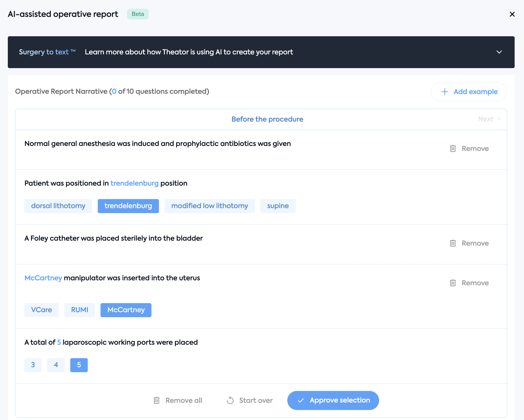Click the Add example button
Image resolution: width=524 pixels, height=420 pixels.
[x=469, y=92]
